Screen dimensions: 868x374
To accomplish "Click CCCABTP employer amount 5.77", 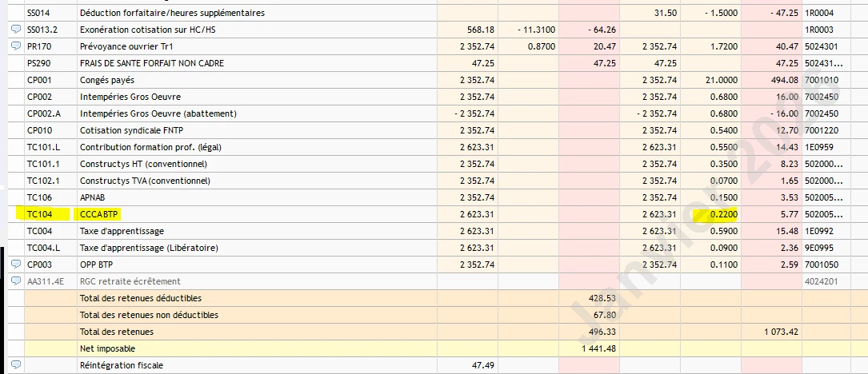I will 790,215.
